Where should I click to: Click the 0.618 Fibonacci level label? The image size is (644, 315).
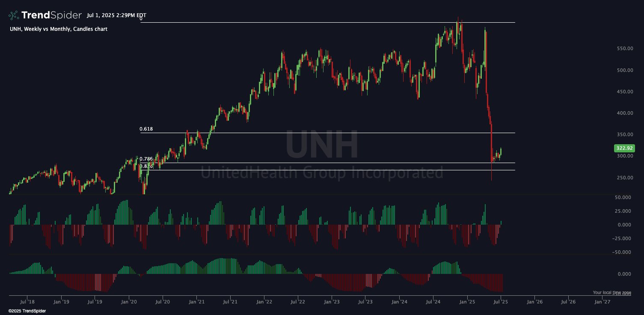(x=146, y=129)
